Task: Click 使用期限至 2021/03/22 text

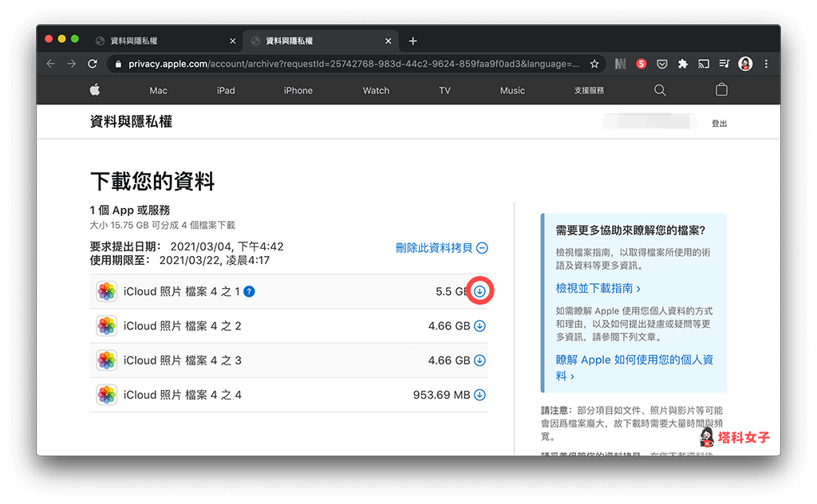Action: click(x=180, y=260)
